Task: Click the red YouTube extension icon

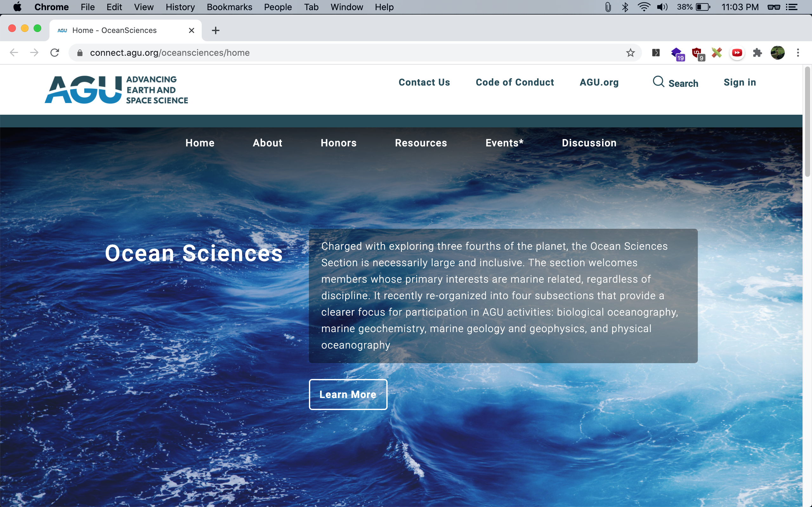Action: (737, 53)
